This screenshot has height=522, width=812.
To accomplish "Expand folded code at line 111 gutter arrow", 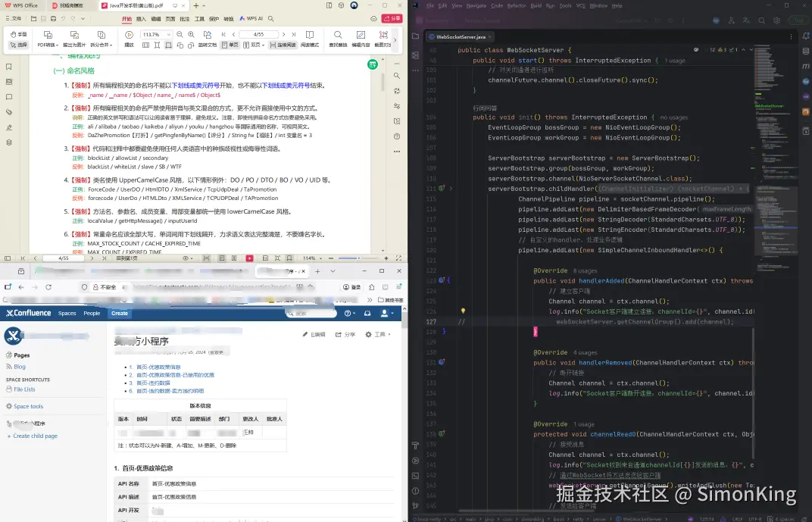I will pos(451,189).
